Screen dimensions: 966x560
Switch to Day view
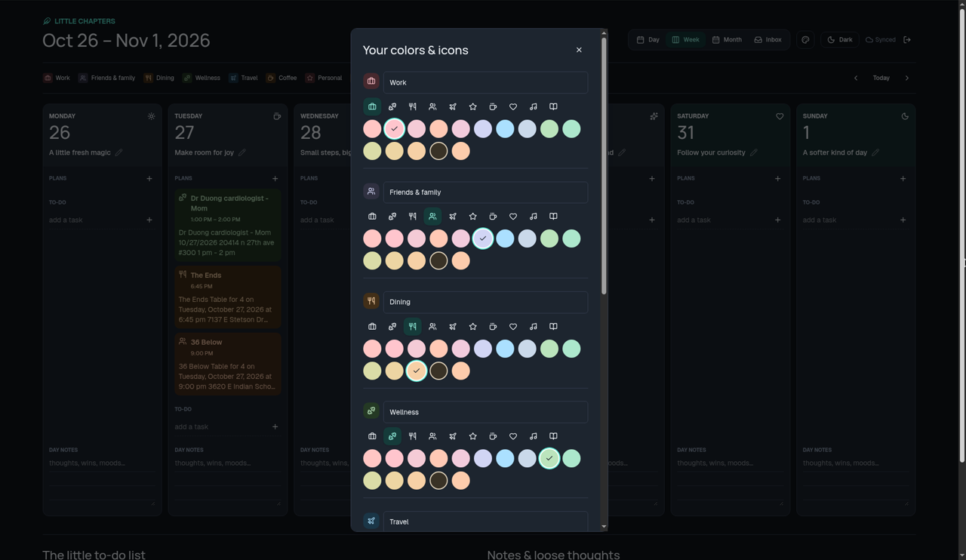(648, 40)
